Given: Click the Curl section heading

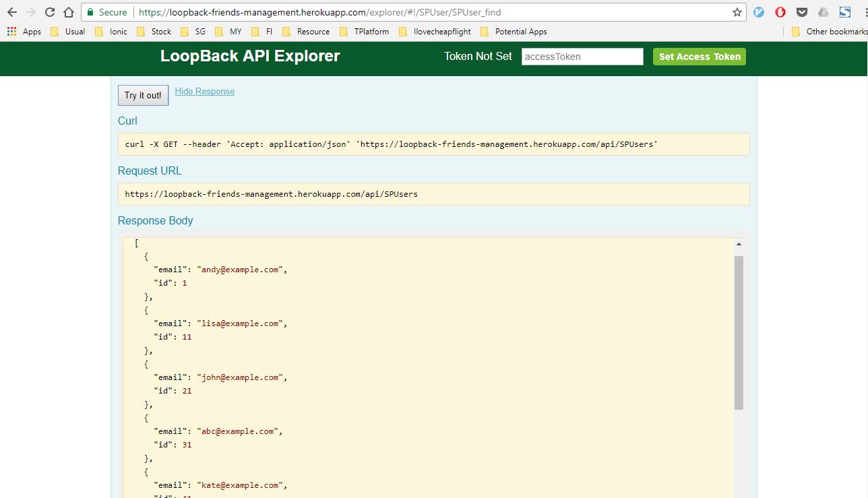Looking at the screenshot, I should tap(127, 121).
